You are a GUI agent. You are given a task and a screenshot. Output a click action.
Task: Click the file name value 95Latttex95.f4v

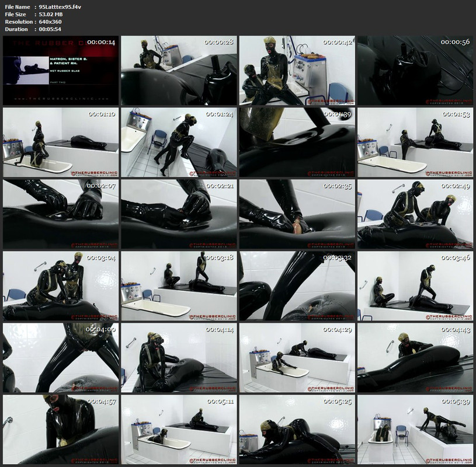60,6
